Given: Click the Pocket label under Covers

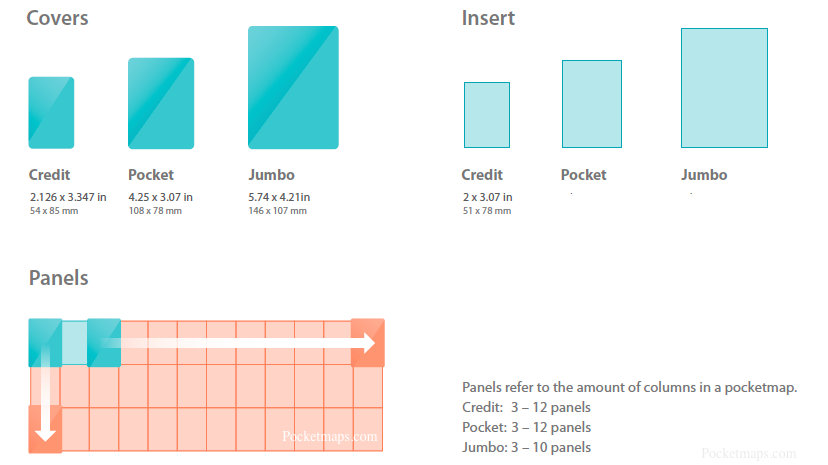Looking at the screenshot, I should 151,175.
